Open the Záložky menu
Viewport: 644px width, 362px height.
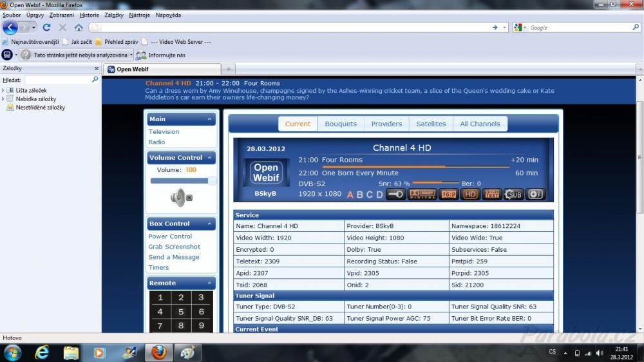(x=114, y=15)
